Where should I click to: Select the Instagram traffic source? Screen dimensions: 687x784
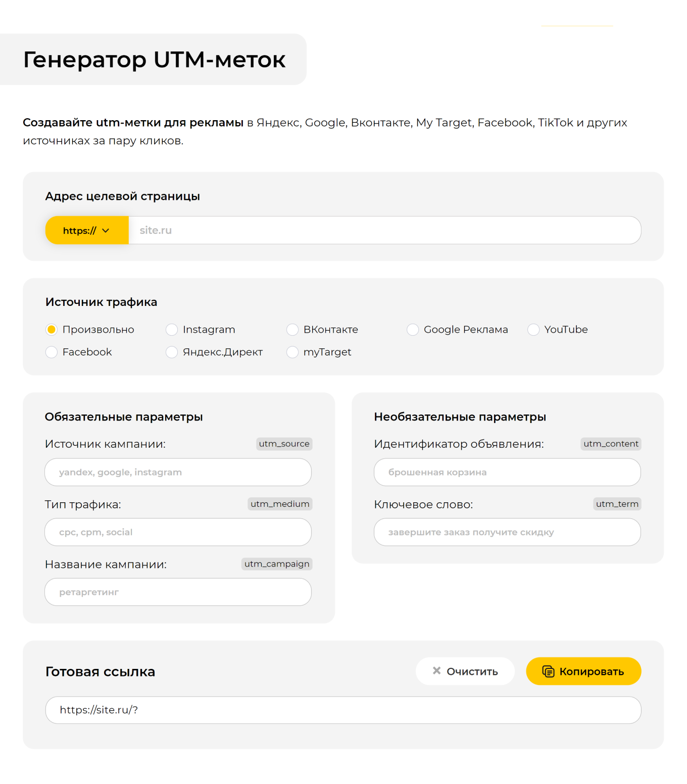[172, 330]
